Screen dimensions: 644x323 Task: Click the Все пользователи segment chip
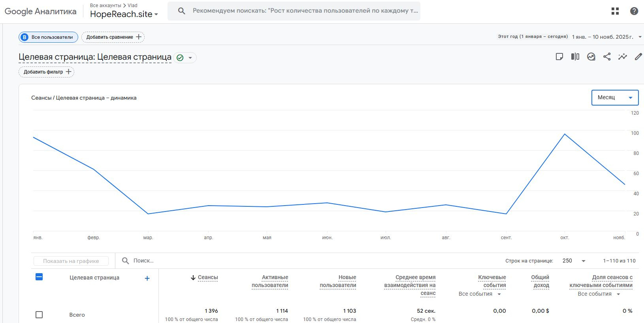coord(48,37)
